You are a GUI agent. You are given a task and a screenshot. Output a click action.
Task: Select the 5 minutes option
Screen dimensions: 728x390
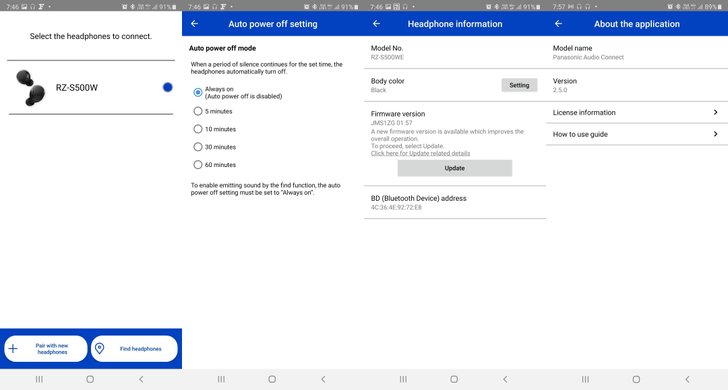click(198, 111)
